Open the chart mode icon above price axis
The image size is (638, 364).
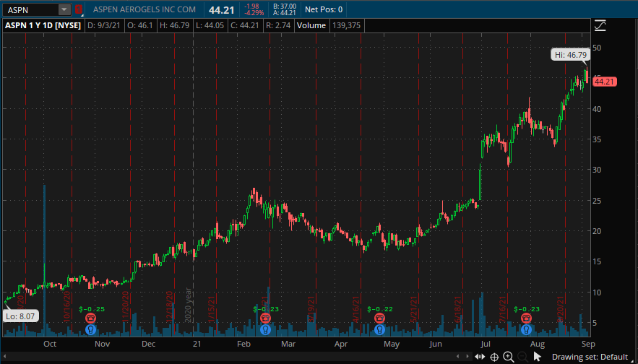point(600,26)
